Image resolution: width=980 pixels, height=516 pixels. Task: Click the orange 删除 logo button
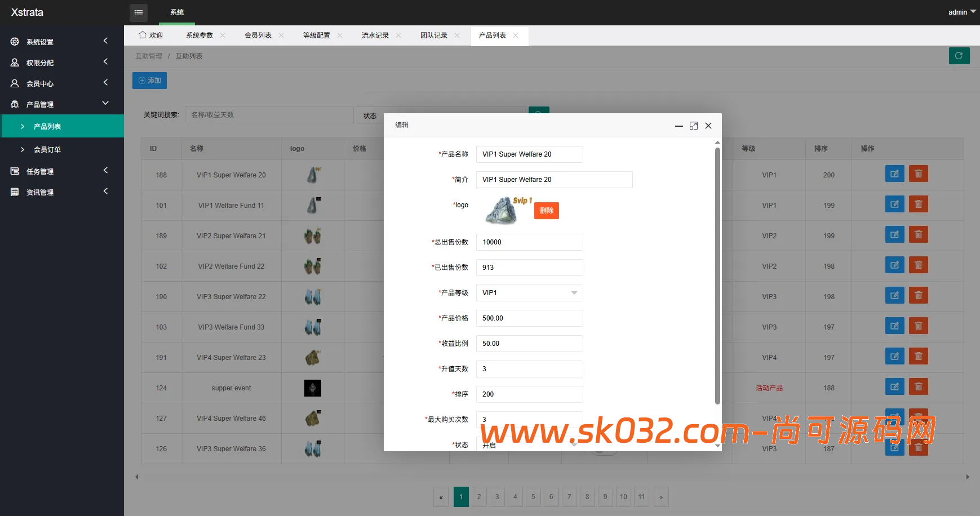pos(546,211)
